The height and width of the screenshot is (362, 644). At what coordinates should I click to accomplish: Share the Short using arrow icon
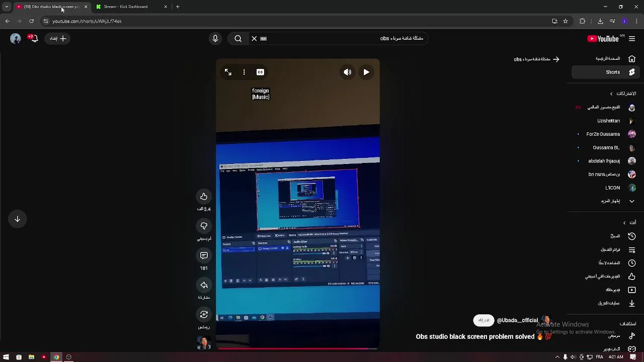[204, 285]
